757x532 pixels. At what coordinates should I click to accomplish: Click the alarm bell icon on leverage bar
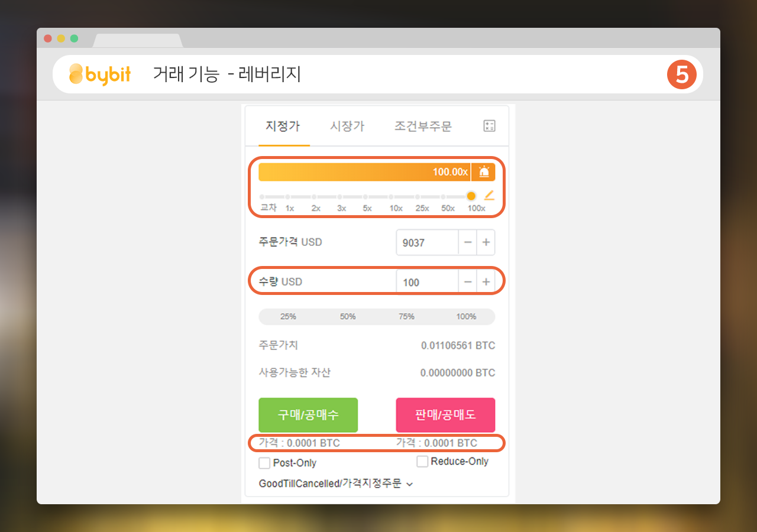click(x=484, y=172)
